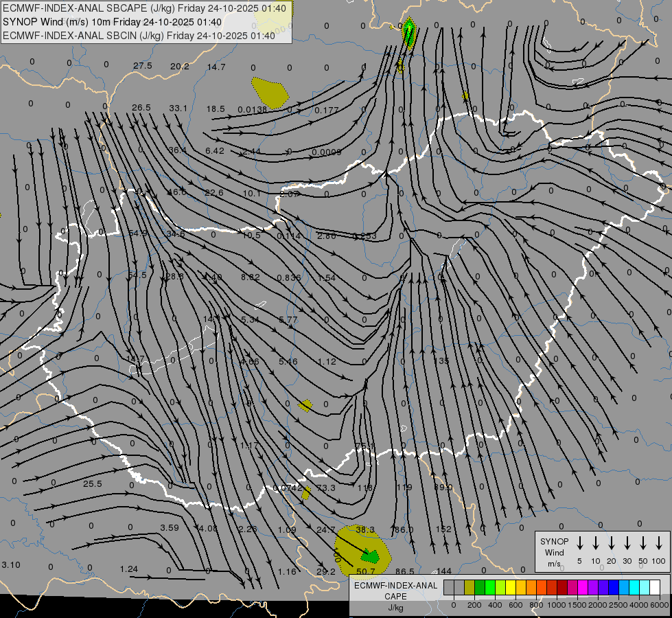Click the grid value 46.6
Screen dimensions: 672x618
pos(176,192)
